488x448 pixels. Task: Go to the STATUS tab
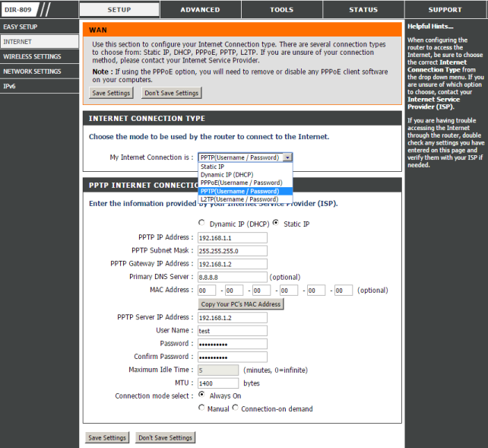pyautogui.click(x=363, y=10)
